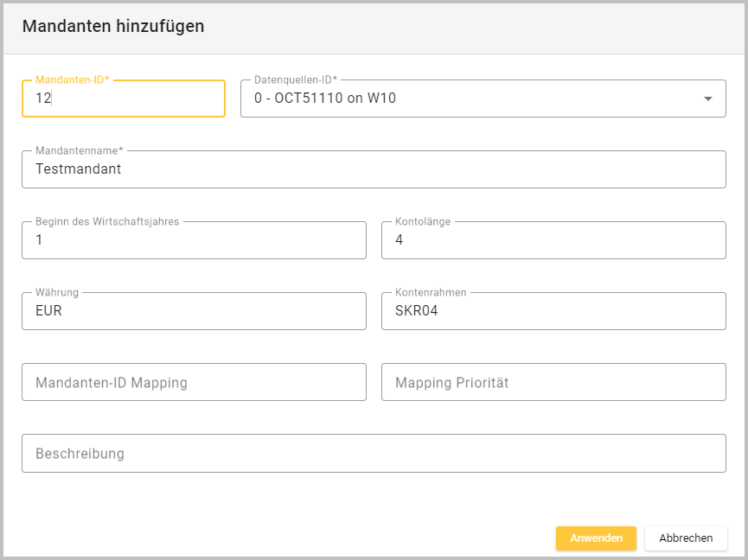Select the '0 - OCT51110 on W10' value

coord(325,99)
